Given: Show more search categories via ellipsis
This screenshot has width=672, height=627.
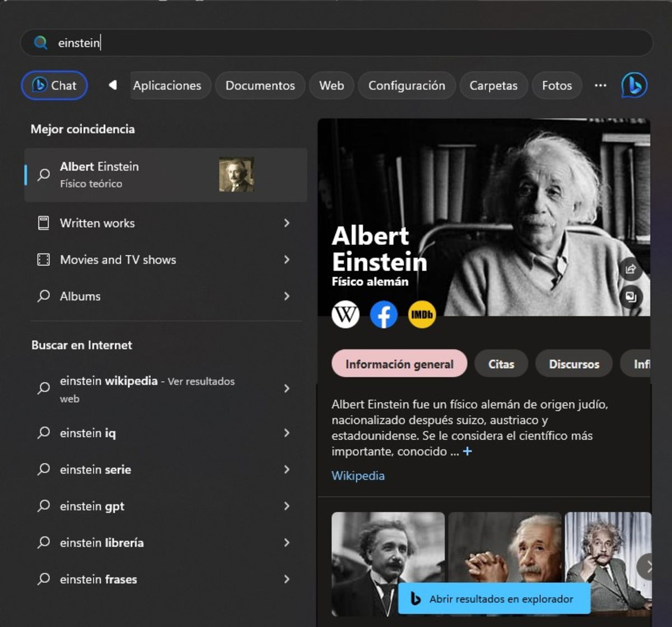Looking at the screenshot, I should pos(600,85).
